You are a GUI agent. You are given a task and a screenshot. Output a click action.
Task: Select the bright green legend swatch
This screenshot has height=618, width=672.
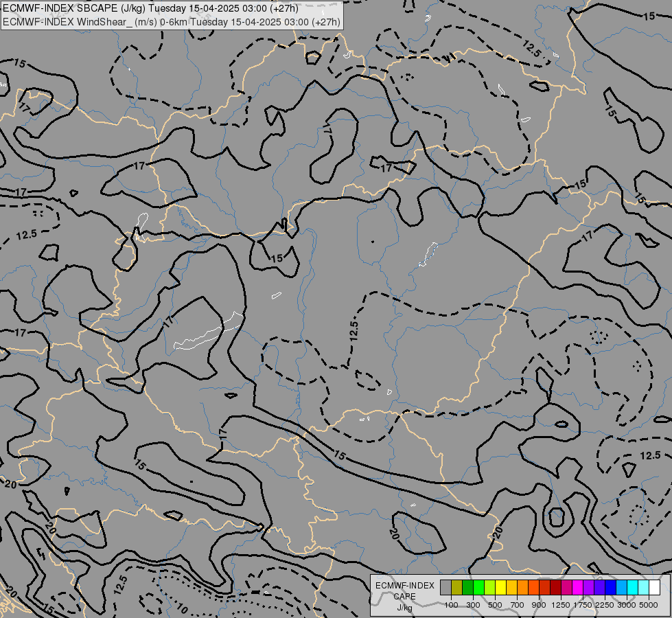click(478, 587)
